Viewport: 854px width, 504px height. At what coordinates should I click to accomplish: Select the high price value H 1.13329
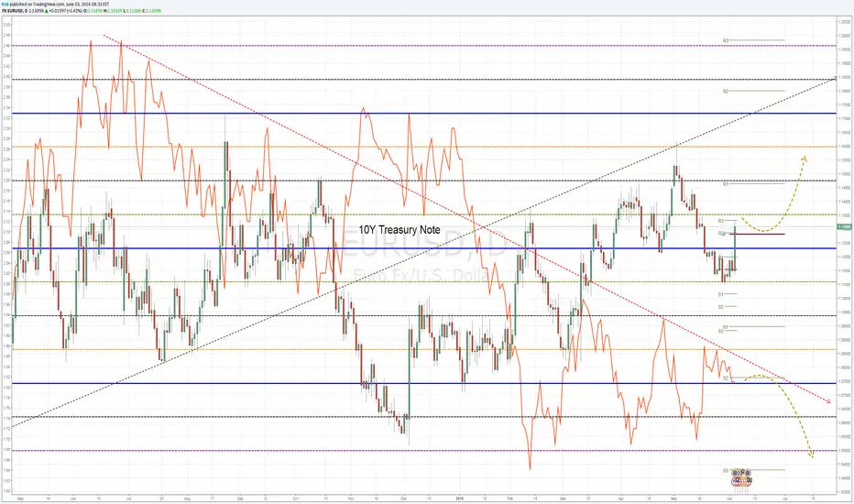pos(113,10)
